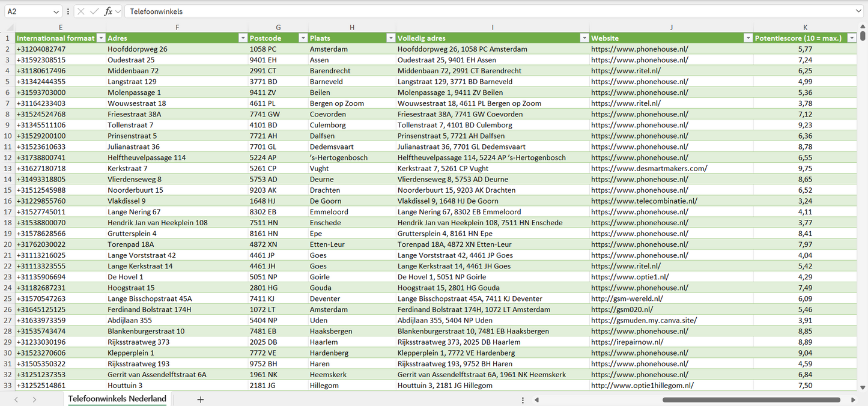868x406 pixels.
Task: Open the Postcode column filter dropdown
Action: [302, 38]
